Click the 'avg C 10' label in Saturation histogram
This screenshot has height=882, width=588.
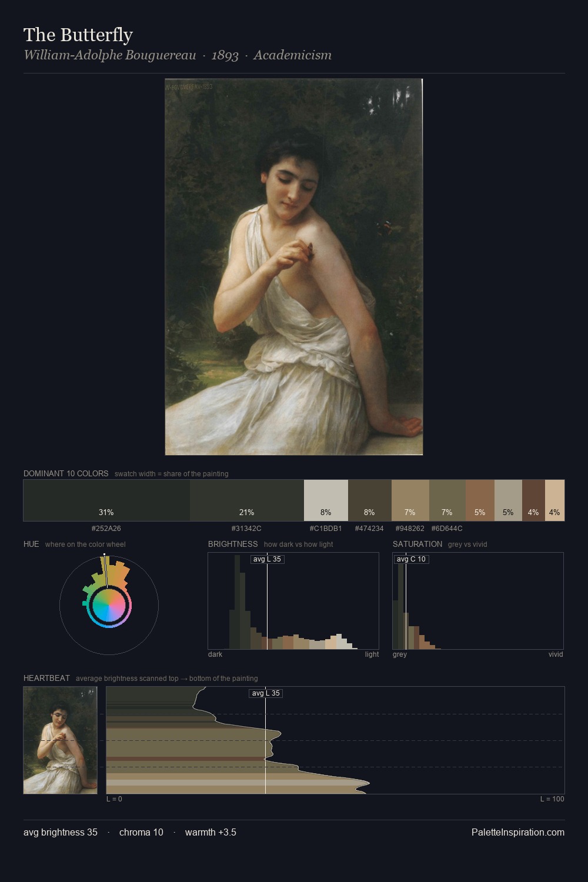pos(411,559)
